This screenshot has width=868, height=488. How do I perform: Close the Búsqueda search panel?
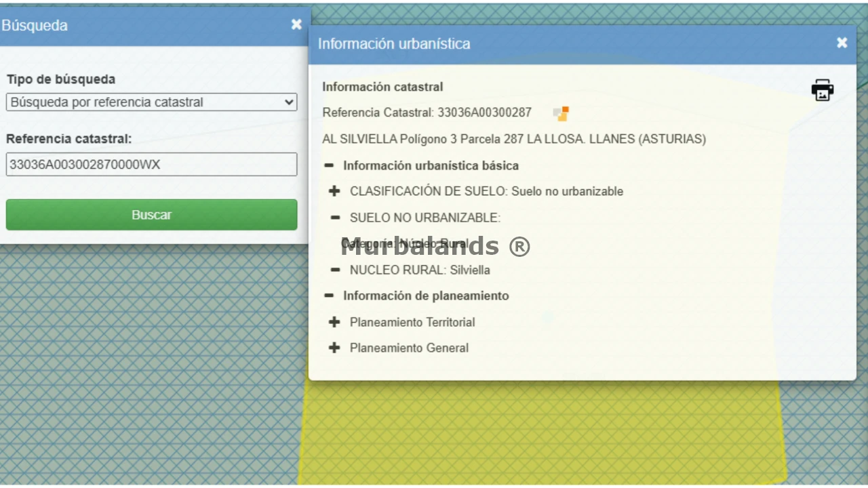click(x=296, y=24)
